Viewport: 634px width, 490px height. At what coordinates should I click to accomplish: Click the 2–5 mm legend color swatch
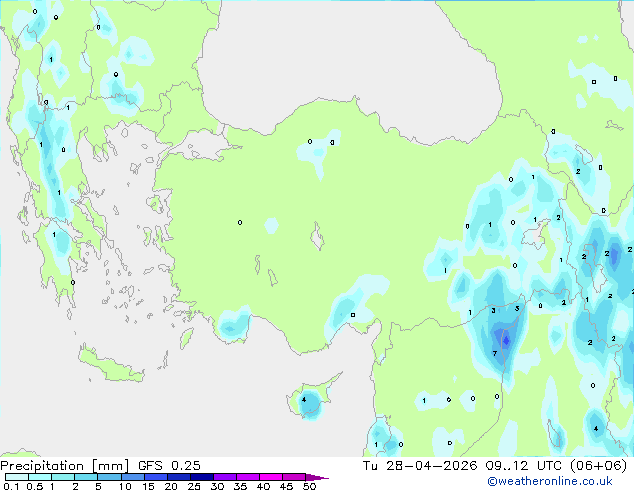tap(86, 477)
